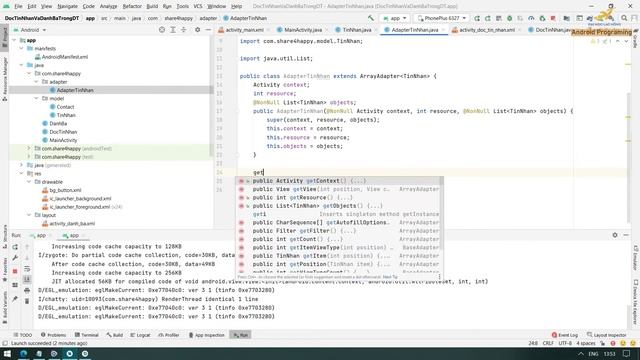The width and height of the screenshot is (640, 360).
Task: Open the Refactor menu
Action: pos(132,6)
